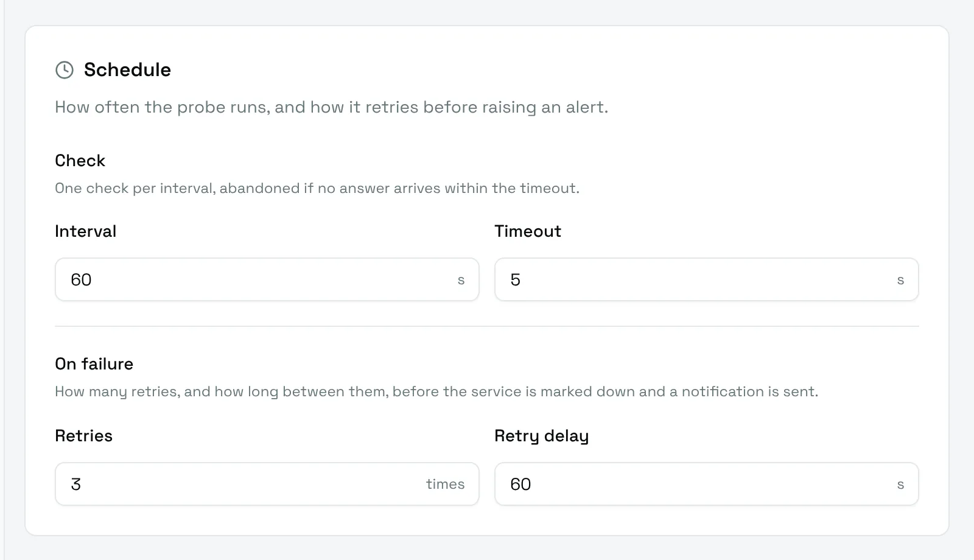
Task: Focus the Retry delay input field
Action: [707, 484]
